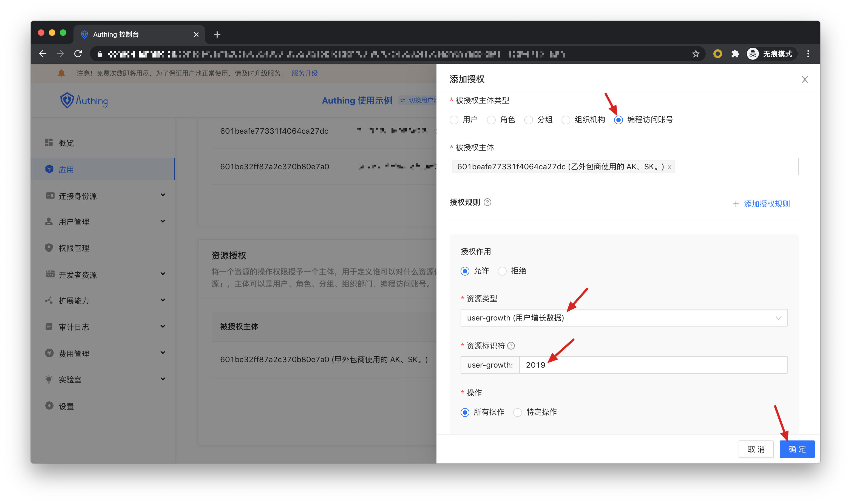Click the 确定 button
Screen dimensions: 851x504
click(797, 449)
